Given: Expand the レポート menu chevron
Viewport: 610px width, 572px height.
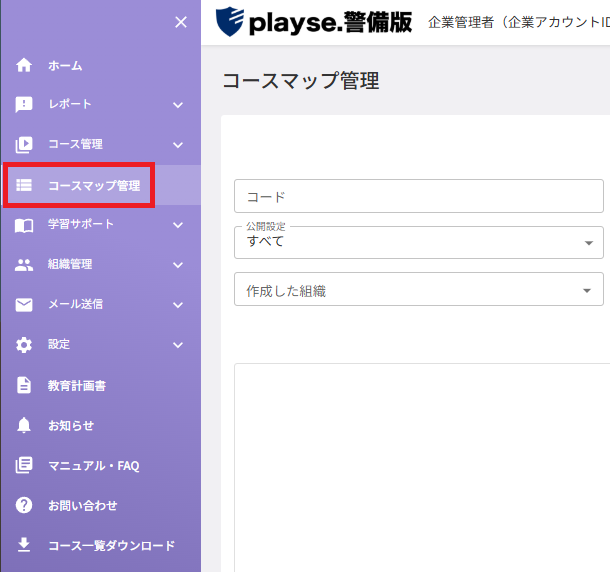Looking at the screenshot, I should pos(178,105).
